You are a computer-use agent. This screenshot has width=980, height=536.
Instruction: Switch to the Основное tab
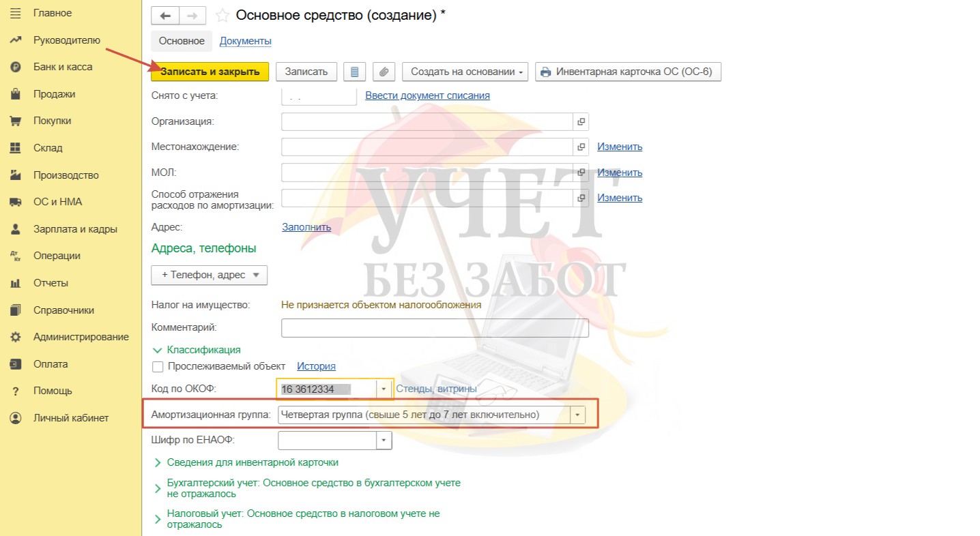pyautogui.click(x=182, y=41)
